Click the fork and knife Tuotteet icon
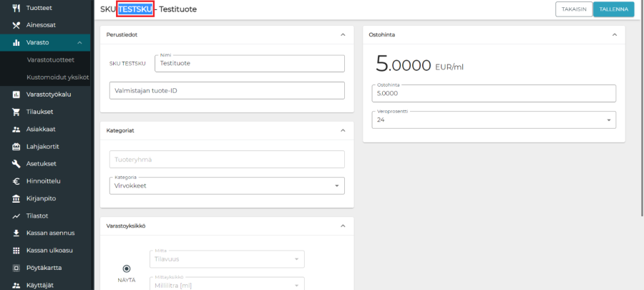The image size is (644, 290). tap(16, 8)
